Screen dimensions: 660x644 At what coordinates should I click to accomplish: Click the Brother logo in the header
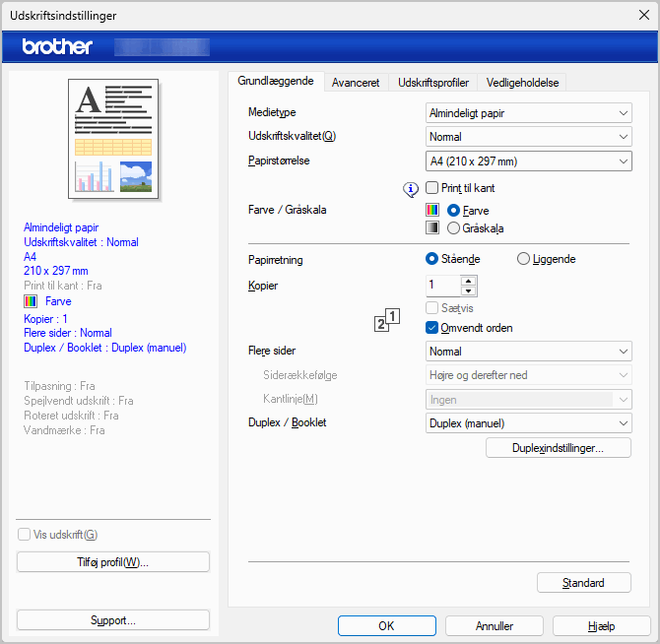pyautogui.click(x=57, y=46)
